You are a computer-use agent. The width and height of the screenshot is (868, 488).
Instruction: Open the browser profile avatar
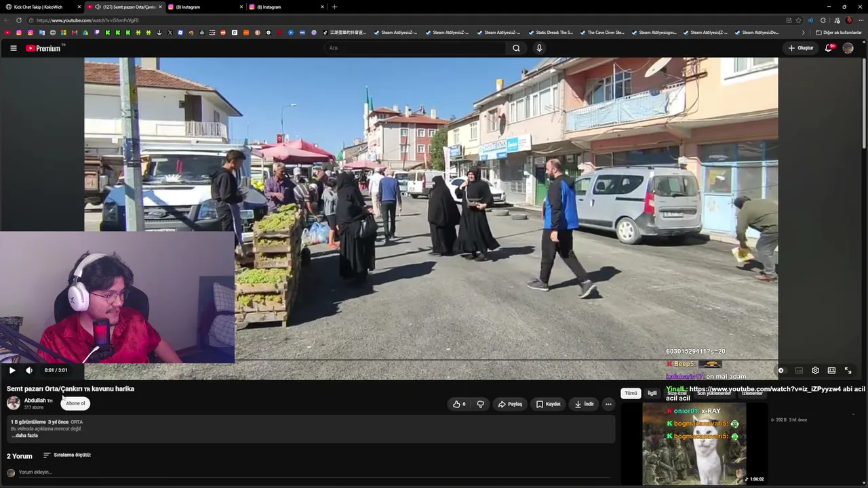[848, 20]
